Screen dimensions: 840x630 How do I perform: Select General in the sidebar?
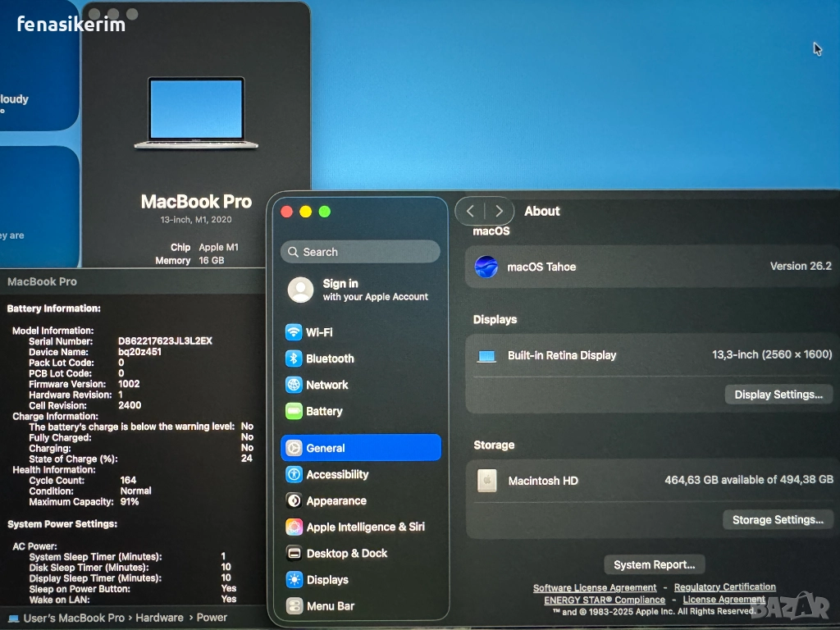(360, 448)
